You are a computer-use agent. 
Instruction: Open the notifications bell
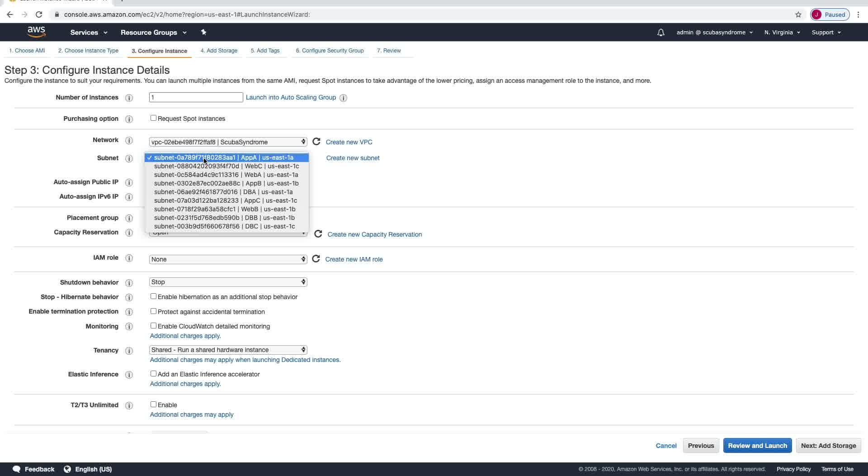pos(660,33)
